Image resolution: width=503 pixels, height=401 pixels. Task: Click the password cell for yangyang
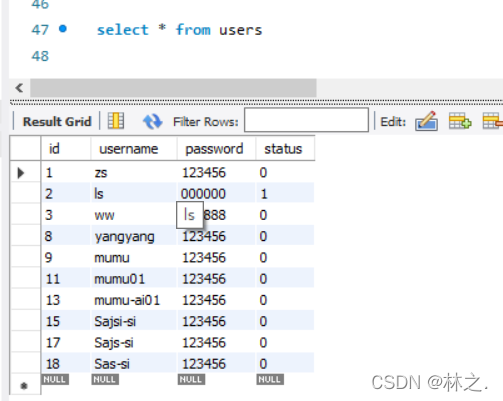click(x=216, y=236)
